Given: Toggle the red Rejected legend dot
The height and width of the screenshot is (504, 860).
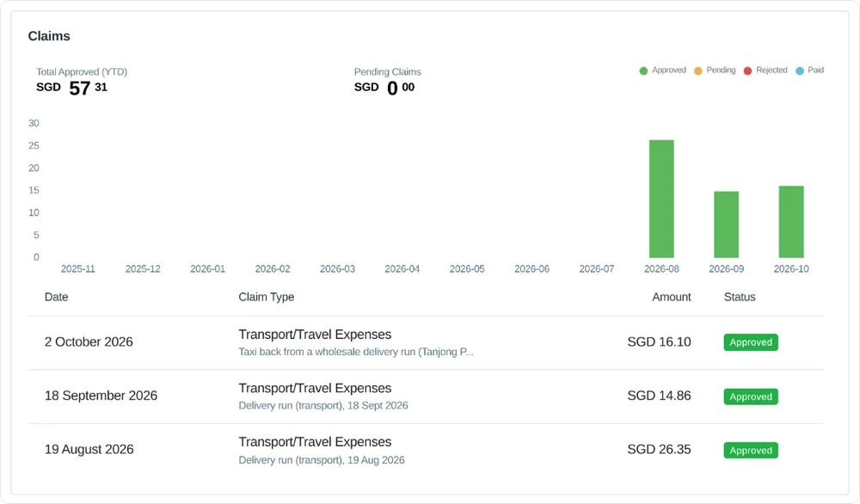Looking at the screenshot, I should pyautogui.click(x=747, y=71).
